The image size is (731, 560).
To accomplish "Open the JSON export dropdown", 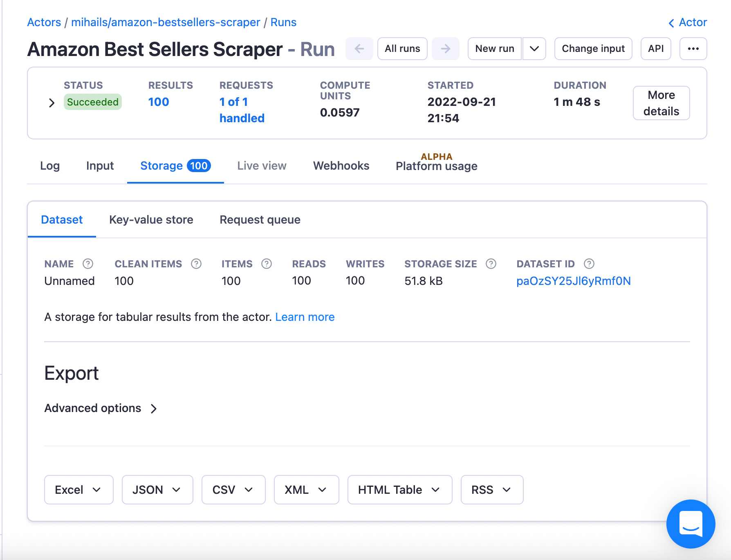I will pyautogui.click(x=157, y=490).
